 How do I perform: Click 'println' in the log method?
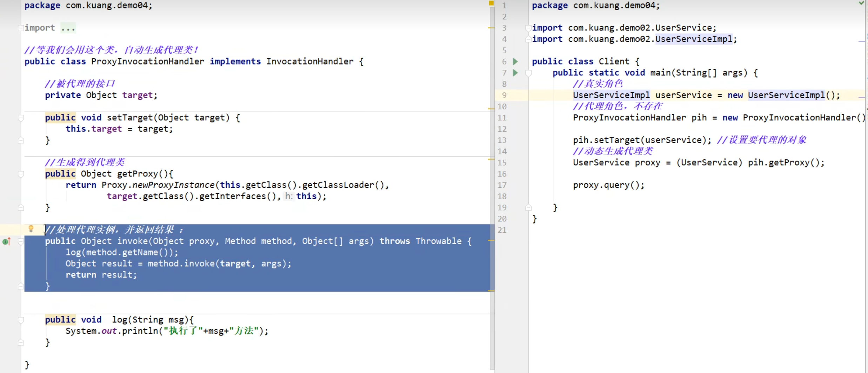[140, 331]
